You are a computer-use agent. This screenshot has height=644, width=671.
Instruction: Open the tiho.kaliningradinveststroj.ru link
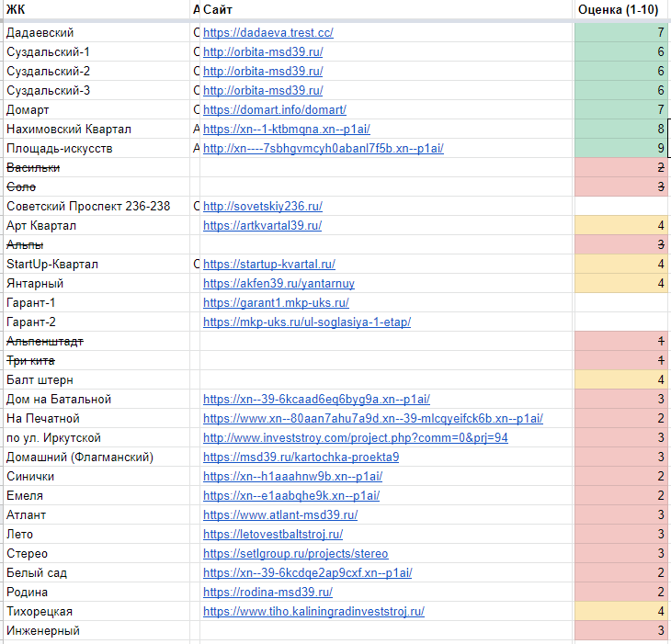(313, 611)
